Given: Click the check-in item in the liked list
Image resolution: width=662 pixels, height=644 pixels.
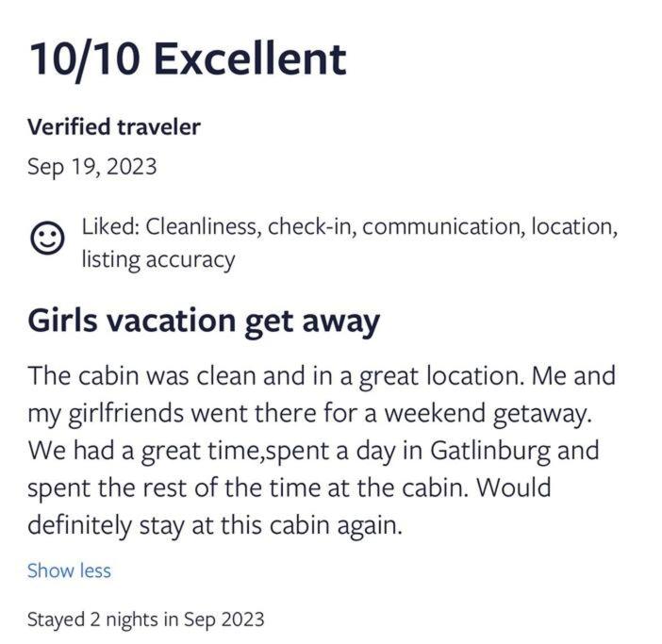Looking at the screenshot, I should pos(308,226).
